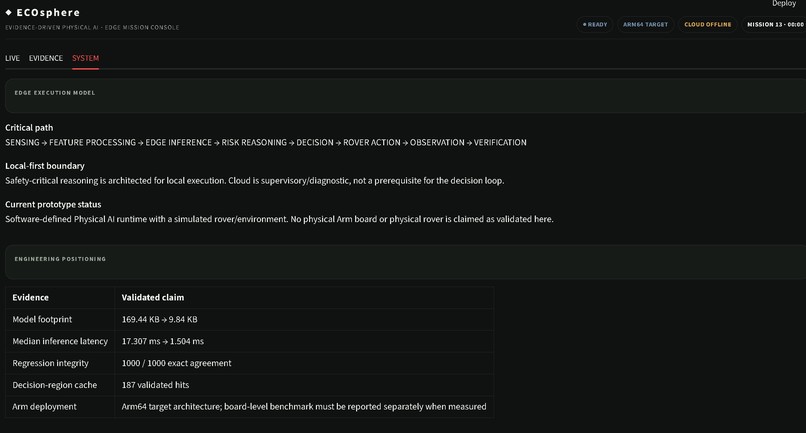This screenshot has height=433, width=806.
Task: Click the Decision-region cache row label
Action: pyautogui.click(x=54, y=385)
